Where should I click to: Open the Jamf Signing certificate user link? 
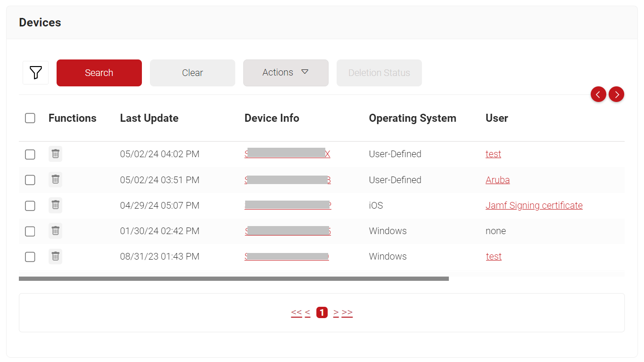534,205
